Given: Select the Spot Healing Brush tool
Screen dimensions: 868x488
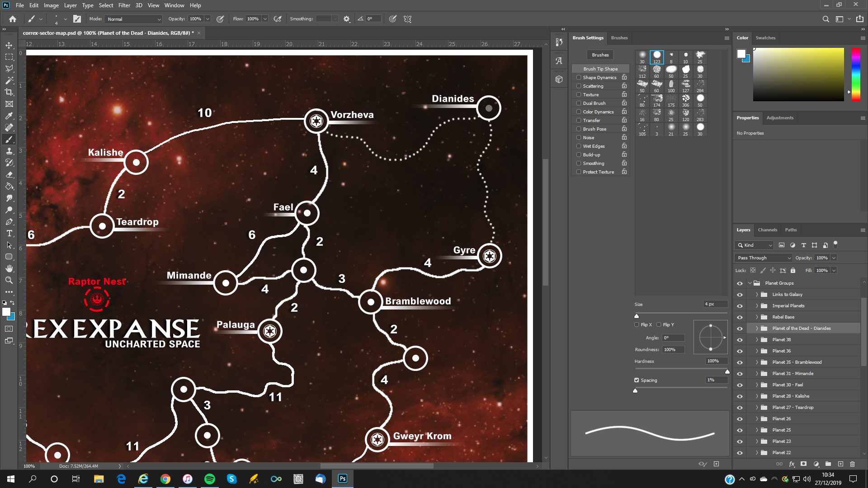Looking at the screenshot, I should pyautogui.click(x=9, y=127).
